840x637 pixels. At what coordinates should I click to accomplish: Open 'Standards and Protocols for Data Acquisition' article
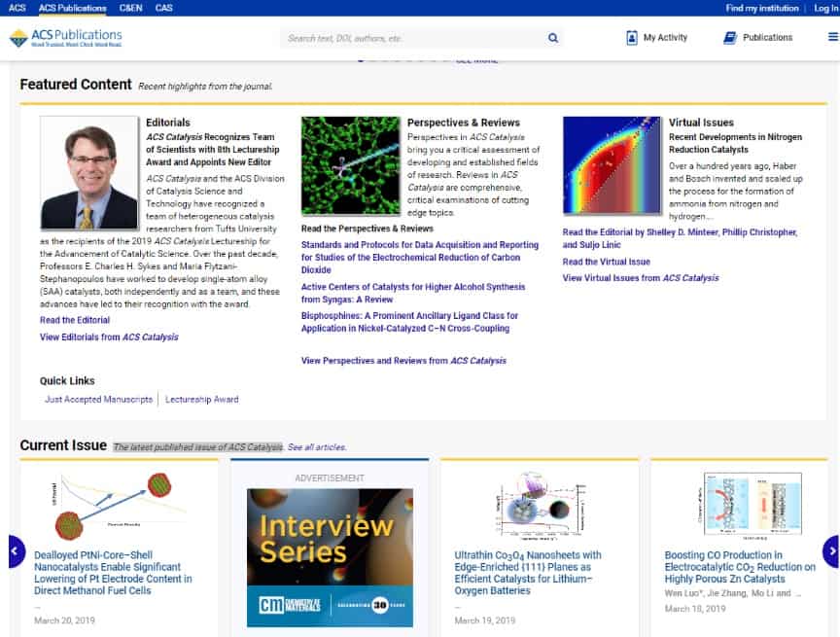[419, 257]
